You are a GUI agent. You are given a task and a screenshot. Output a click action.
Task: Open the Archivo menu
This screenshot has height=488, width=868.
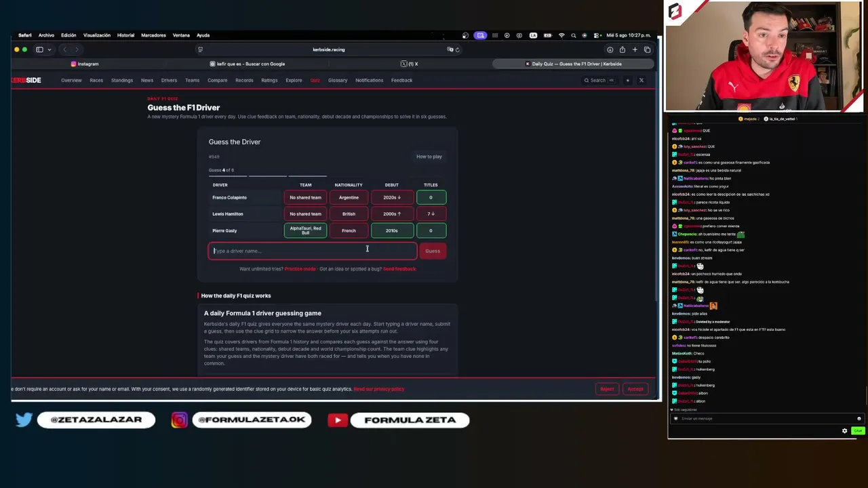(46, 35)
